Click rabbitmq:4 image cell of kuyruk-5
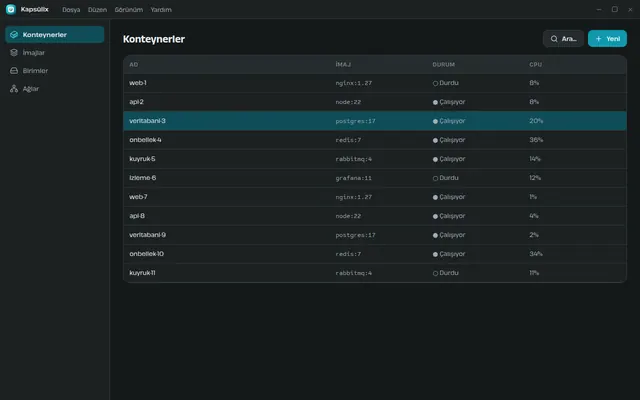This screenshot has width=640, height=400. (x=353, y=159)
